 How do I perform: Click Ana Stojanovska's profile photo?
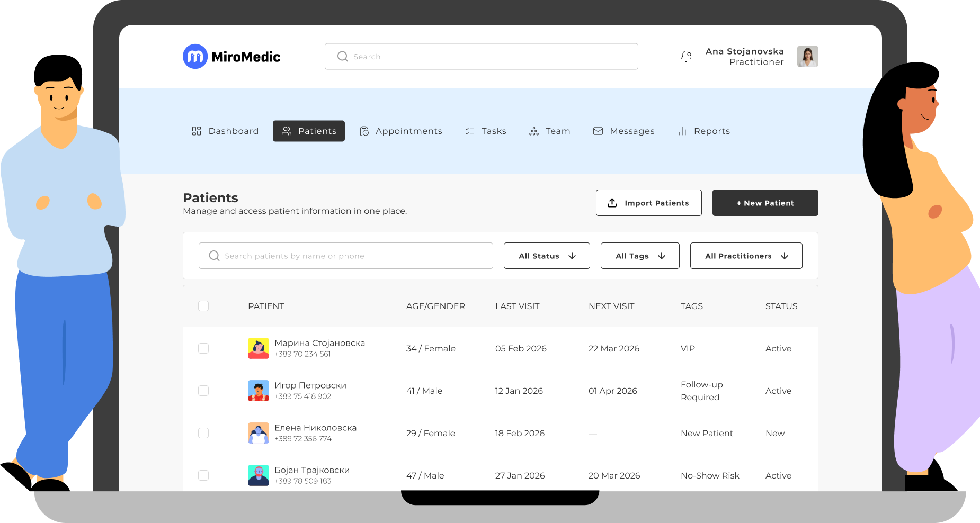pos(807,56)
